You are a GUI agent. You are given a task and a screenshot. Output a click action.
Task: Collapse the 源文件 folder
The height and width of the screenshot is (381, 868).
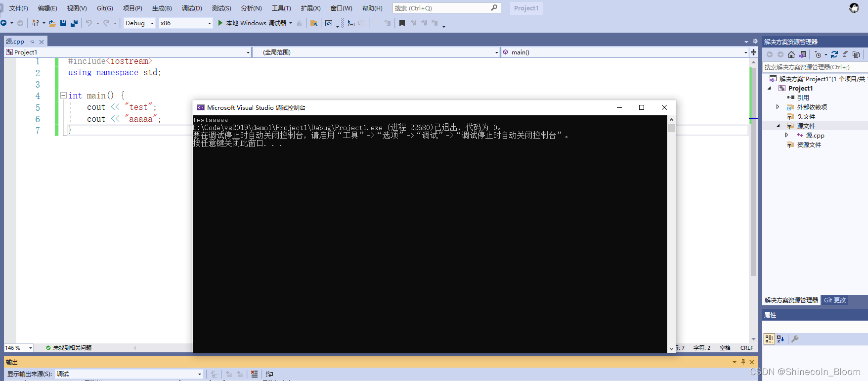coord(778,126)
